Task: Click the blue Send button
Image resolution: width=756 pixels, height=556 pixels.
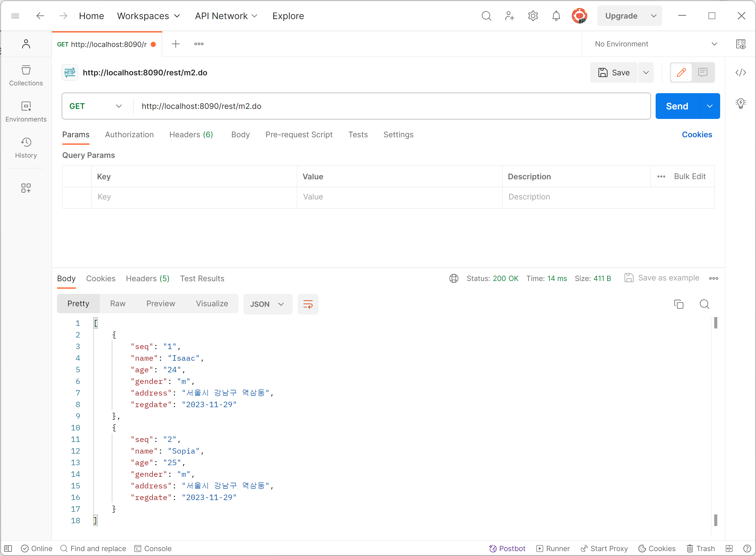Action: point(677,106)
